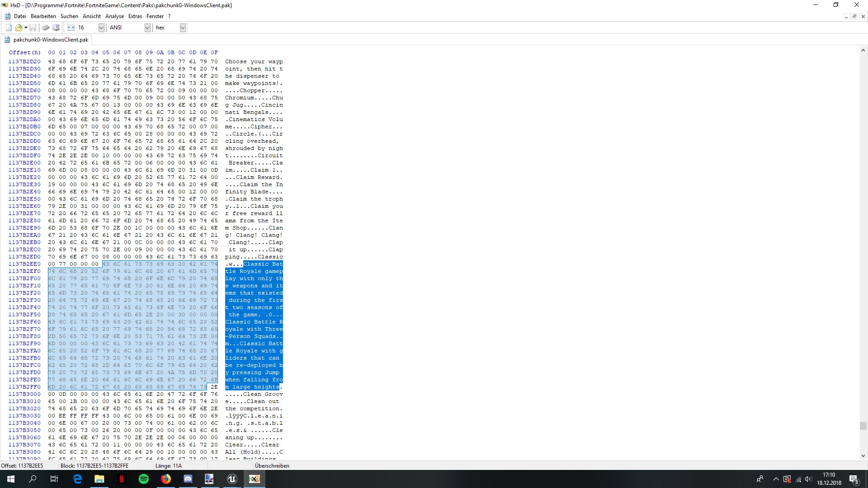Click the Offset(h) column header

point(25,52)
